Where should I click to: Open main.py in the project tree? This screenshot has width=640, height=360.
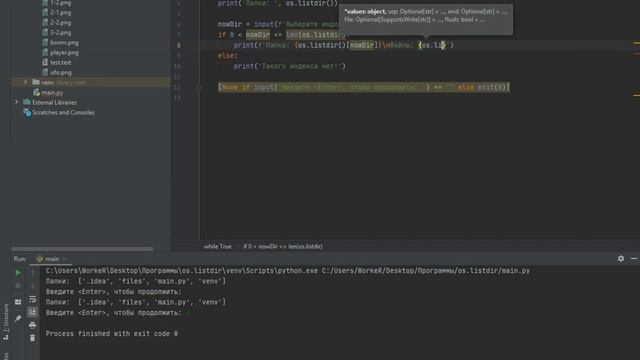(52, 93)
